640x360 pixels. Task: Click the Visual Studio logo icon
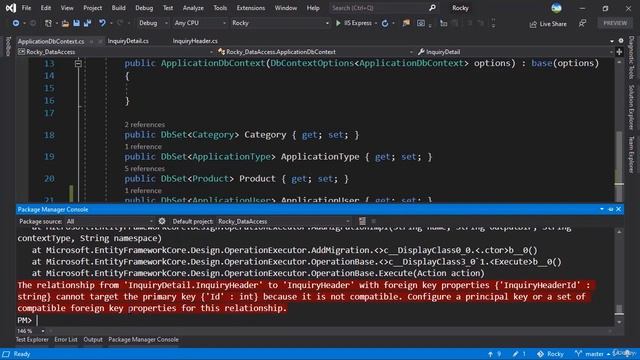click(x=11, y=8)
